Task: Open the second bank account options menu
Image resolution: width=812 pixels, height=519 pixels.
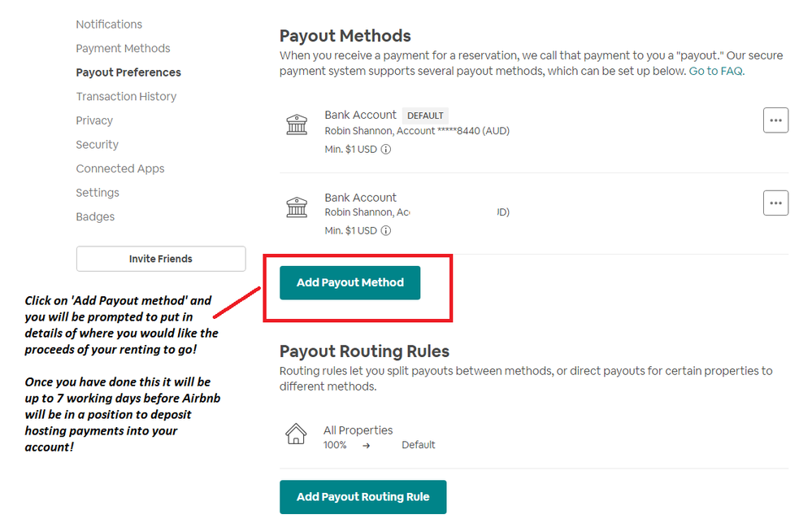Action: tap(775, 203)
